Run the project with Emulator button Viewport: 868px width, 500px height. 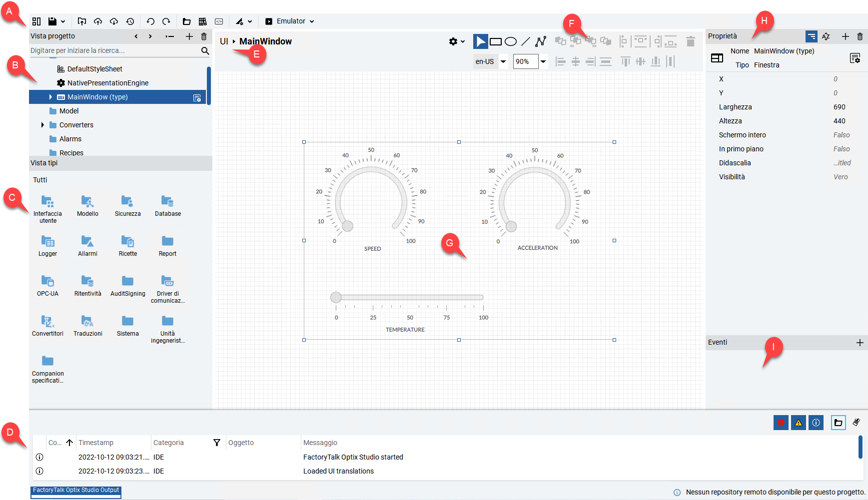pyautogui.click(x=269, y=21)
